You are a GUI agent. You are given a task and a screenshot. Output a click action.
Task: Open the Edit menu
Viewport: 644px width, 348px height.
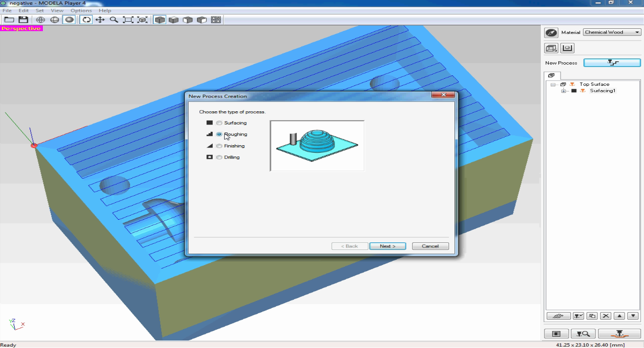(24, 10)
